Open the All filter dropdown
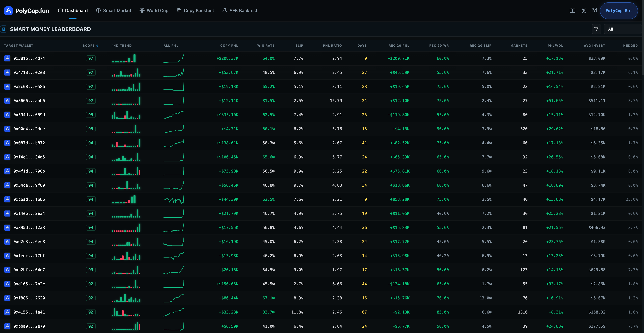 coord(623,29)
